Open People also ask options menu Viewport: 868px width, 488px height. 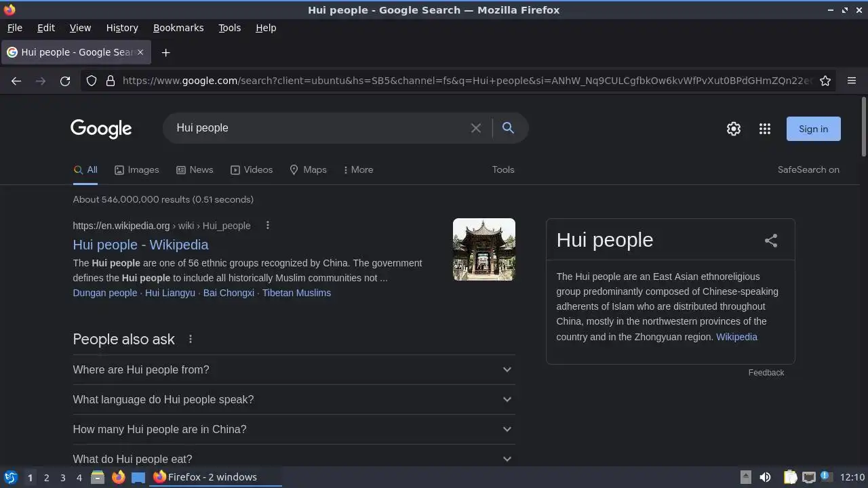pyautogui.click(x=191, y=339)
